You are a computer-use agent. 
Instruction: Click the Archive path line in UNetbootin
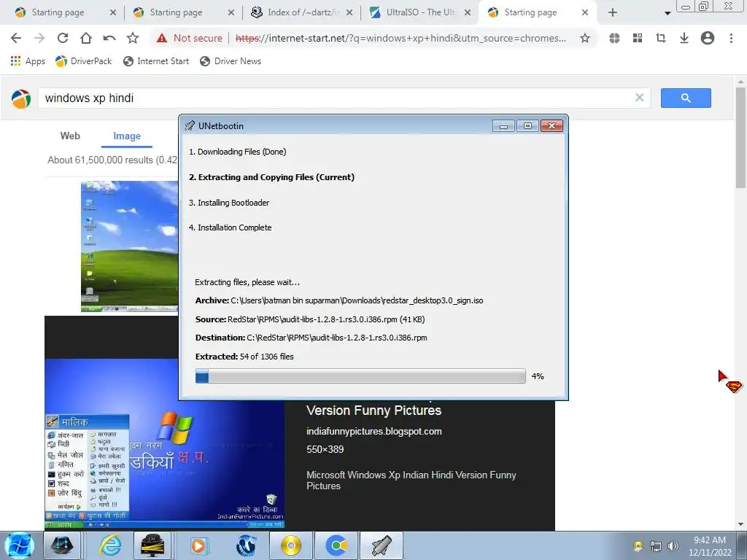tap(339, 300)
